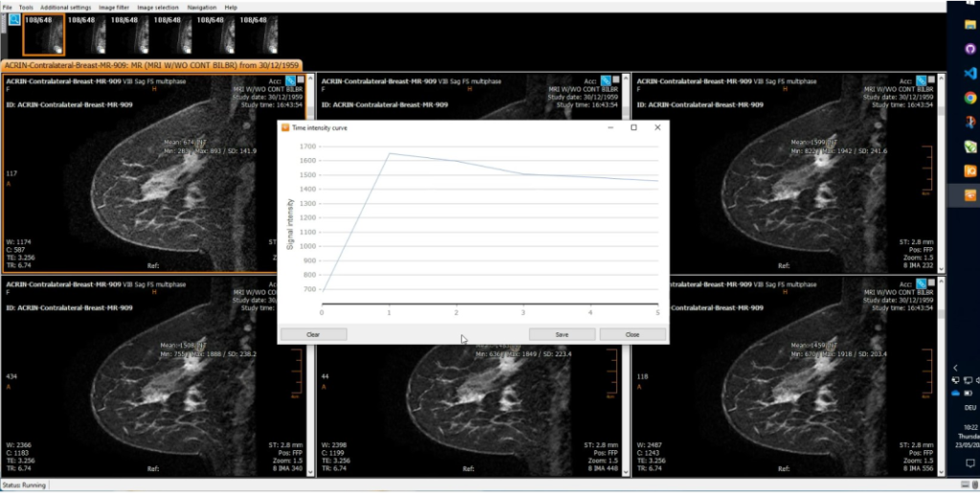Click the 10:22 Thursday taskbar clock

(x=970, y=436)
